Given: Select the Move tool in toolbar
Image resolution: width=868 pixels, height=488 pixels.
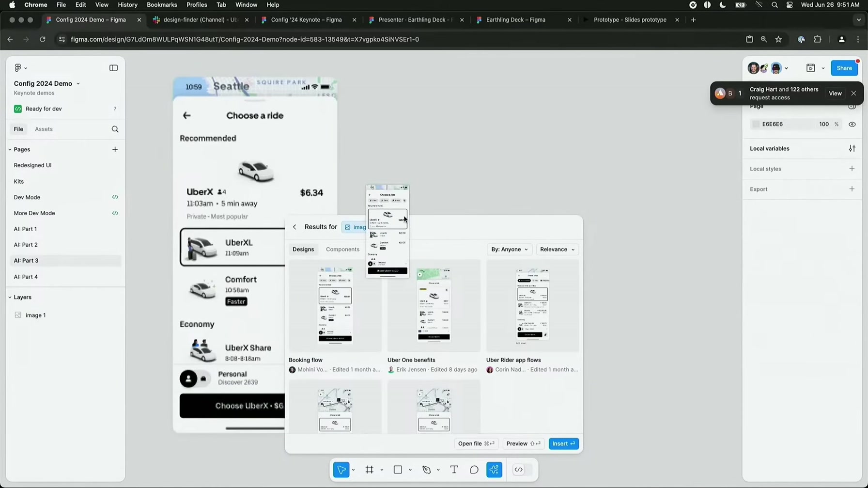Looking at the screenshot, I should [341, 470].
